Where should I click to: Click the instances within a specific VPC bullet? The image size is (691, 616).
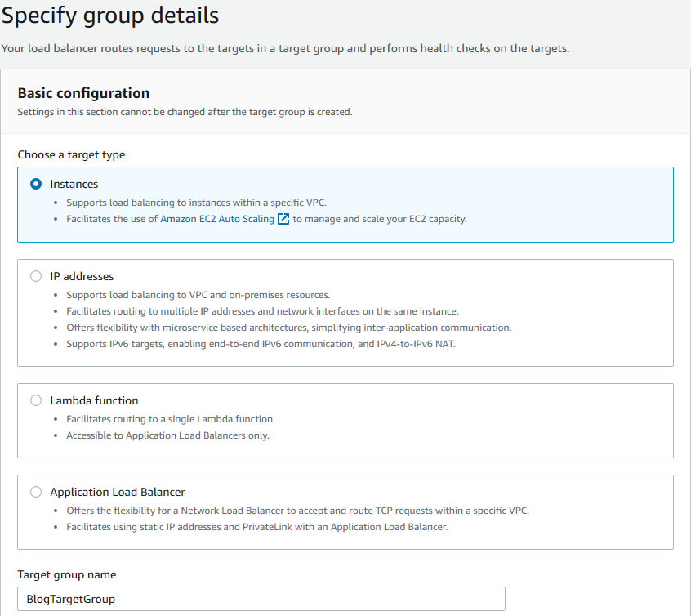[195, 203]
